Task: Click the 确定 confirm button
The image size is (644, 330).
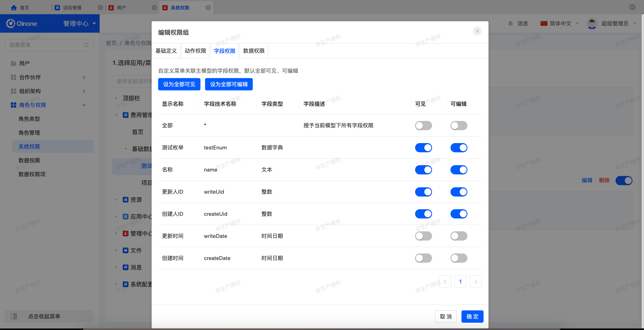Action: [x=472, y=317]
